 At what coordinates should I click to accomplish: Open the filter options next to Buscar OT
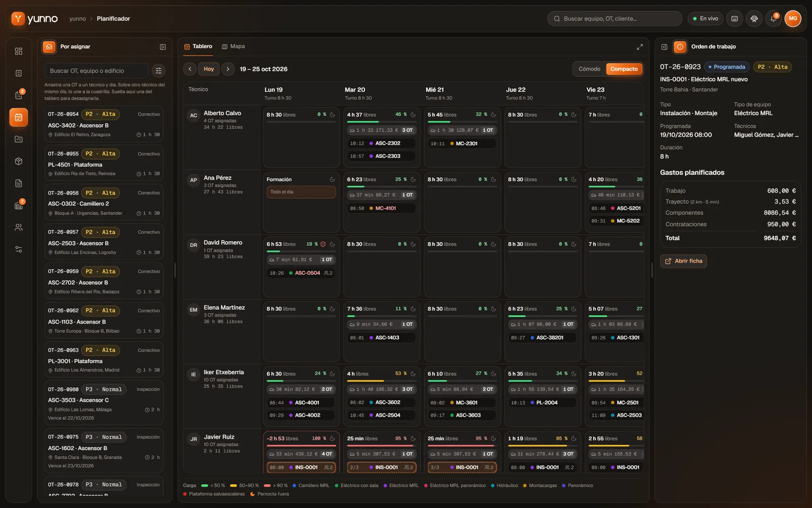(x=159, y=71)
